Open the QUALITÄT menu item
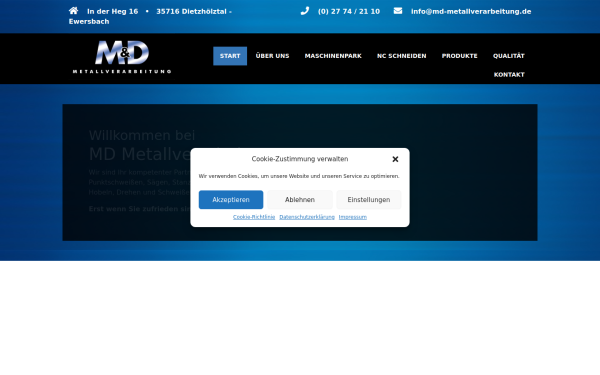 coord(509,56)
